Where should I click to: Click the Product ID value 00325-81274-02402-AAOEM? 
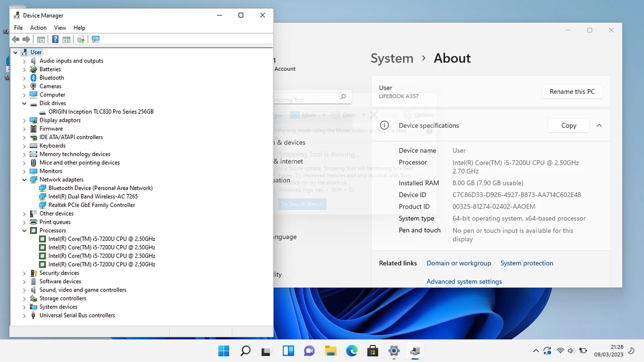(494, 207)
